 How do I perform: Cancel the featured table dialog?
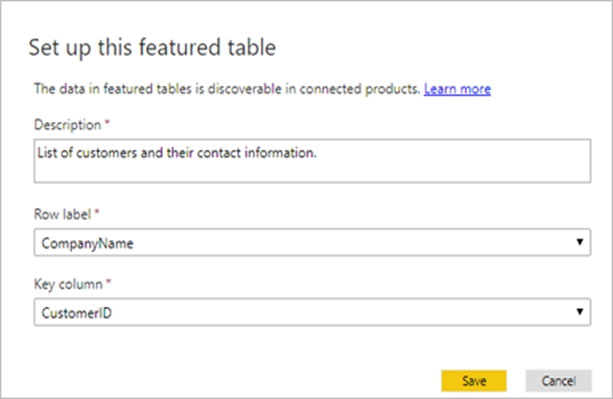pyautogui.click(x=558, y=381)
